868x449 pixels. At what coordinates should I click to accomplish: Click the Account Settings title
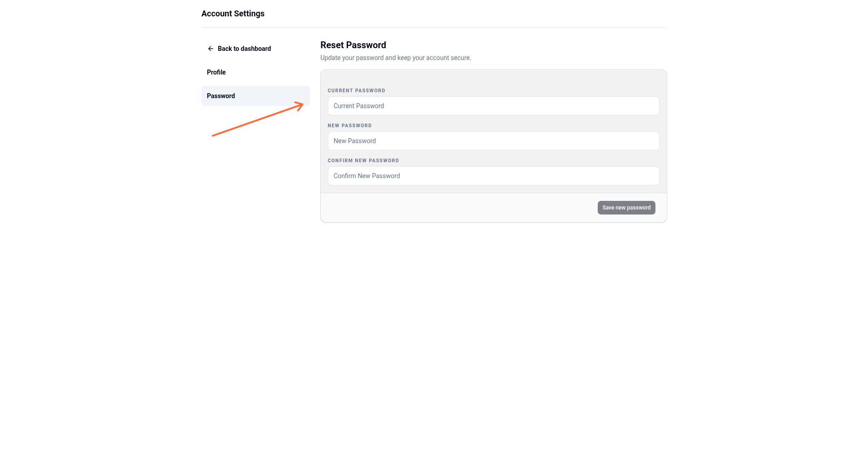(233, 14)
